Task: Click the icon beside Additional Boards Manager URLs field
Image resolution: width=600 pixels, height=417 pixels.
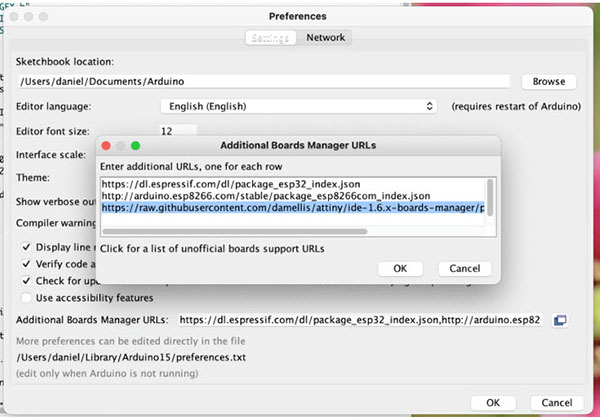Action: pos(561,320)
